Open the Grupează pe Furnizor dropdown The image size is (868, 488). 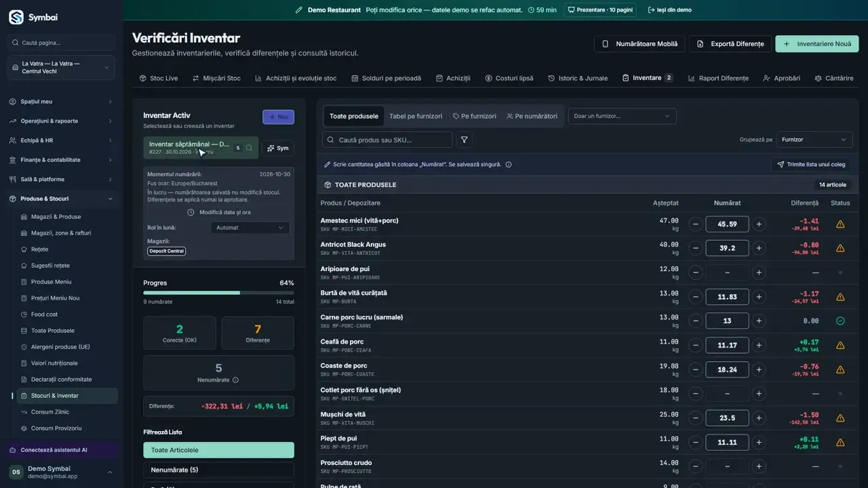click(x=814, y=140)
